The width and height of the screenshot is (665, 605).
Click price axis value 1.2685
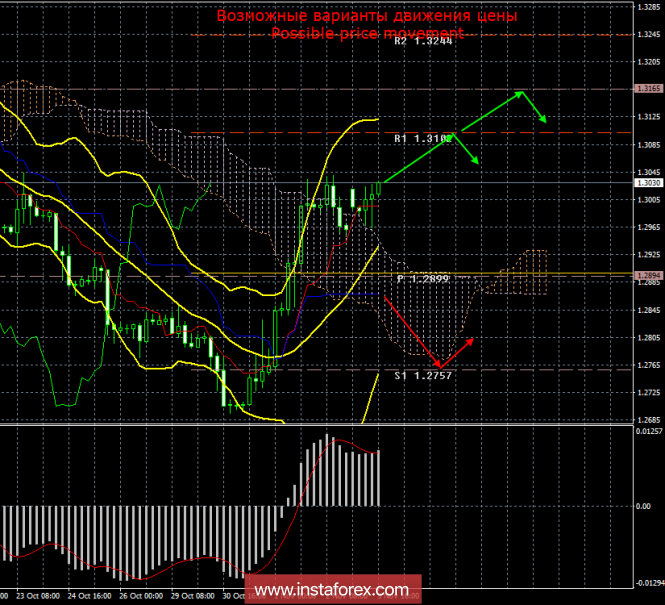[649, 420]
